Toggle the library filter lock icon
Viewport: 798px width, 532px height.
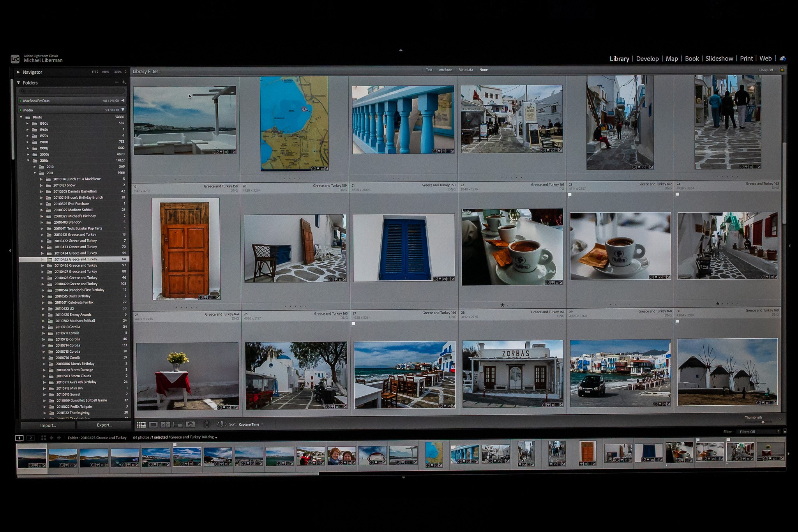(782, 69)
